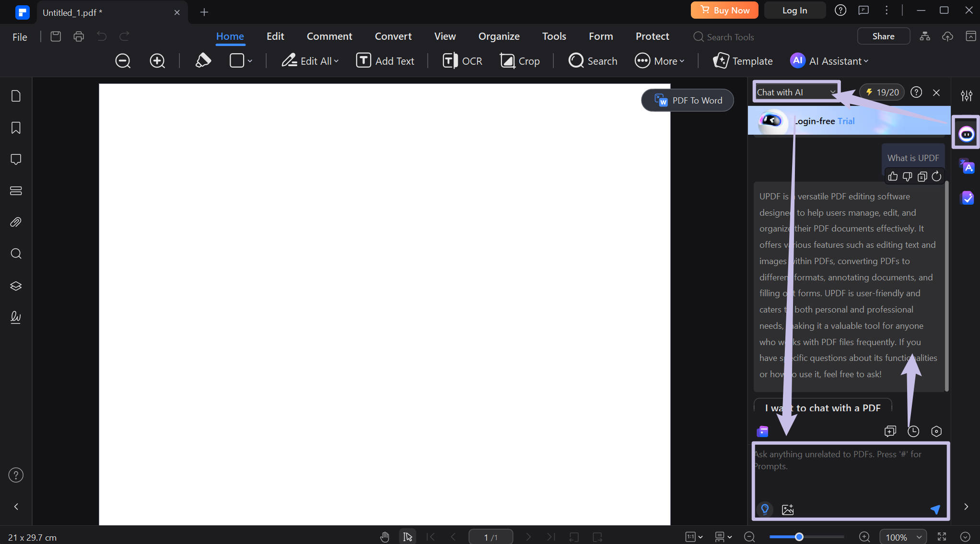Open chat history in AI panel

(x=913, y=431)
